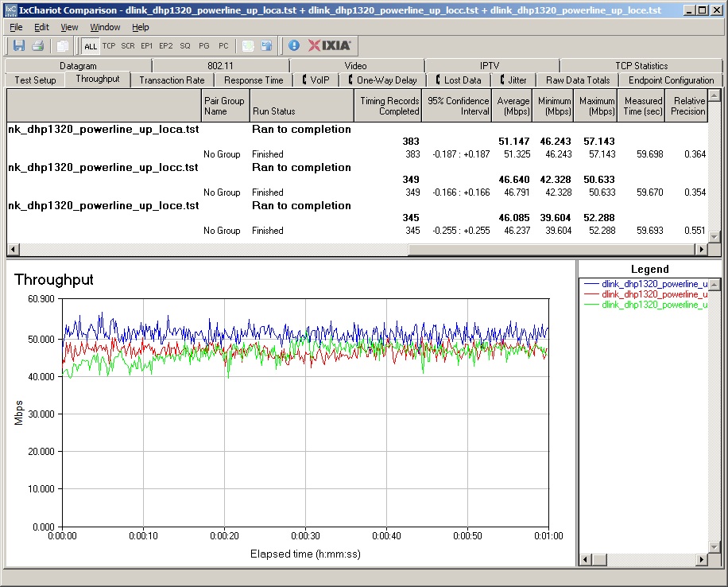
Task: Switch to the Datagram tab
Action: click(x=78, y=65)
